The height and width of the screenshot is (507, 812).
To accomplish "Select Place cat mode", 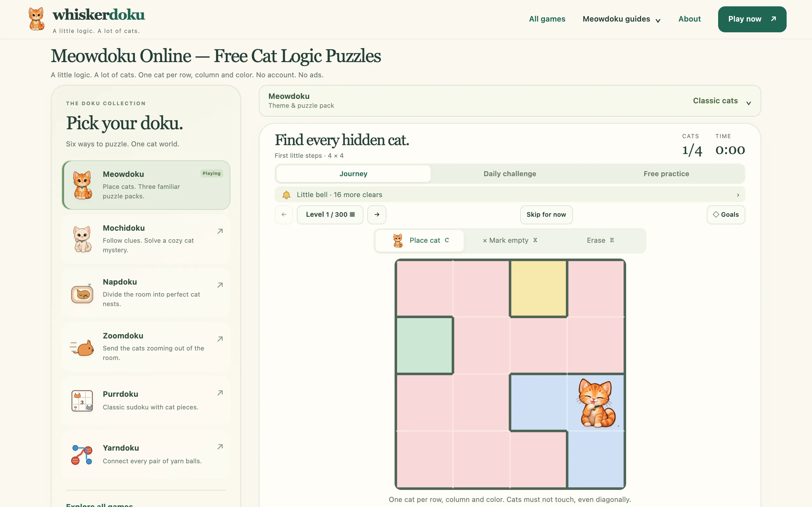I will (x=420, y=241).
